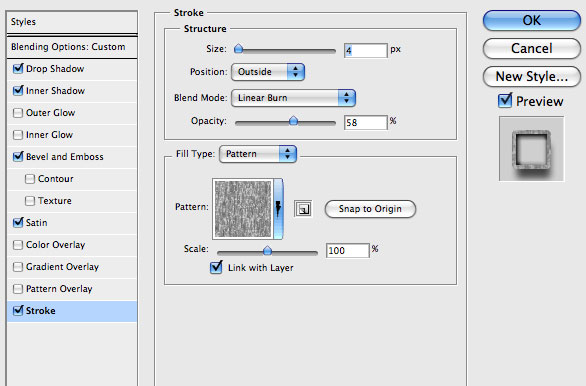Click the Opacity slider handle
Screen dimensions: 586x386
click(x=293, y=121)
